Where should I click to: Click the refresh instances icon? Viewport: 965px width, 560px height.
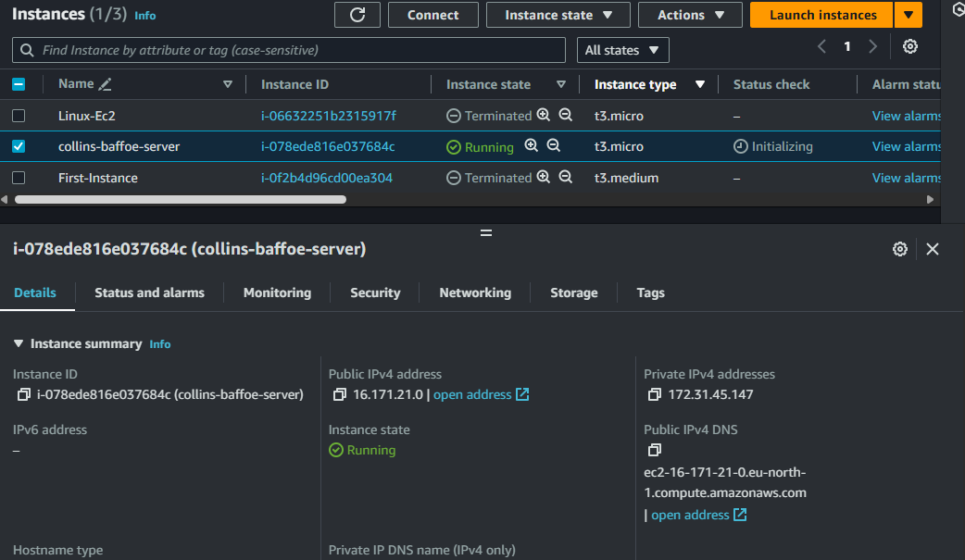[357, 15]
